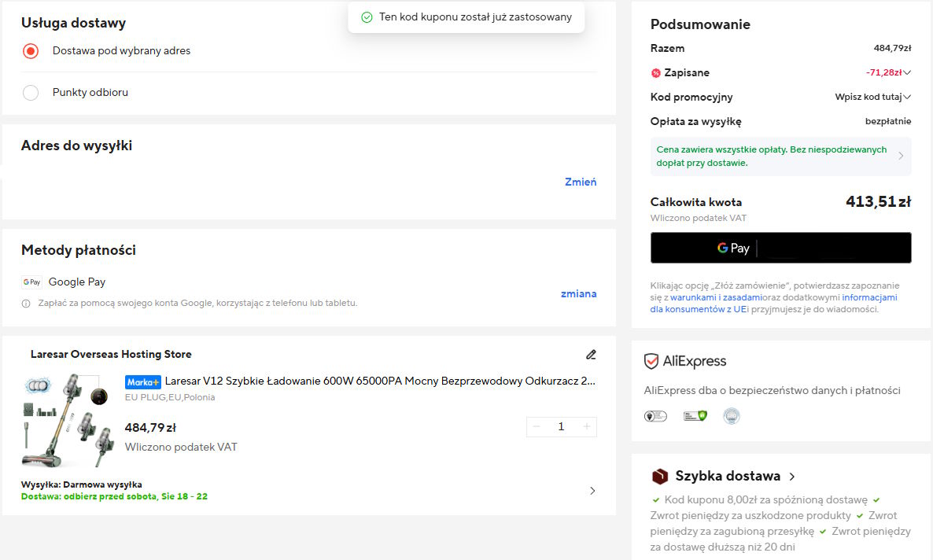Image resolution: width=933 pixels, height=560 pixels.
Task: Click the package icon beside 'Szybka dostawa'
Action: pos(660,476)
